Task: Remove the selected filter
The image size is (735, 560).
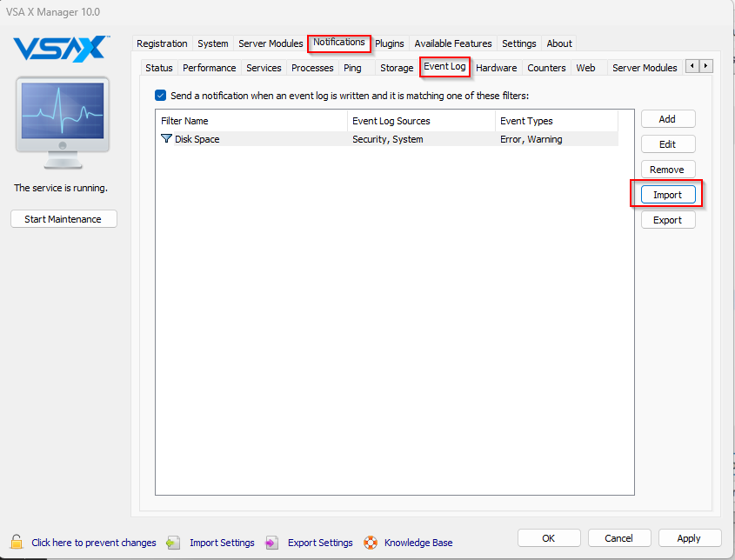Action: [x=668, y=170]
